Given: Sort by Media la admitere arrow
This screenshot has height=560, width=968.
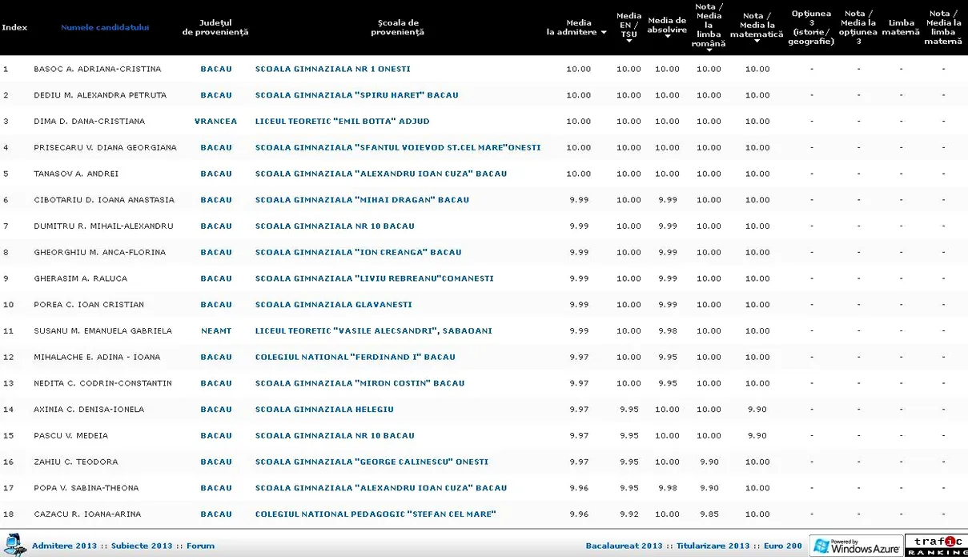Looking at the screenshot, I should click(x=603, y=33).
